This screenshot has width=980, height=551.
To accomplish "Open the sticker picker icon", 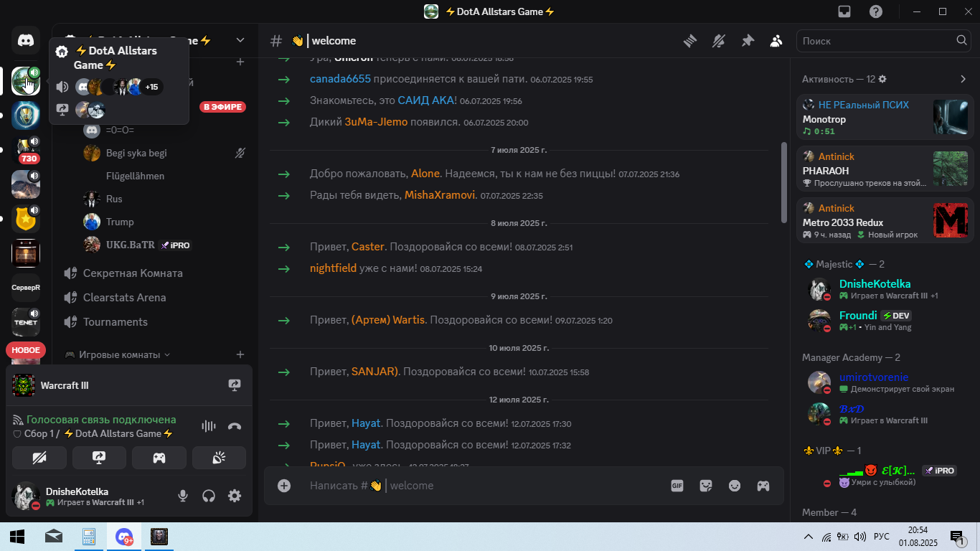I will coord(706,486).
